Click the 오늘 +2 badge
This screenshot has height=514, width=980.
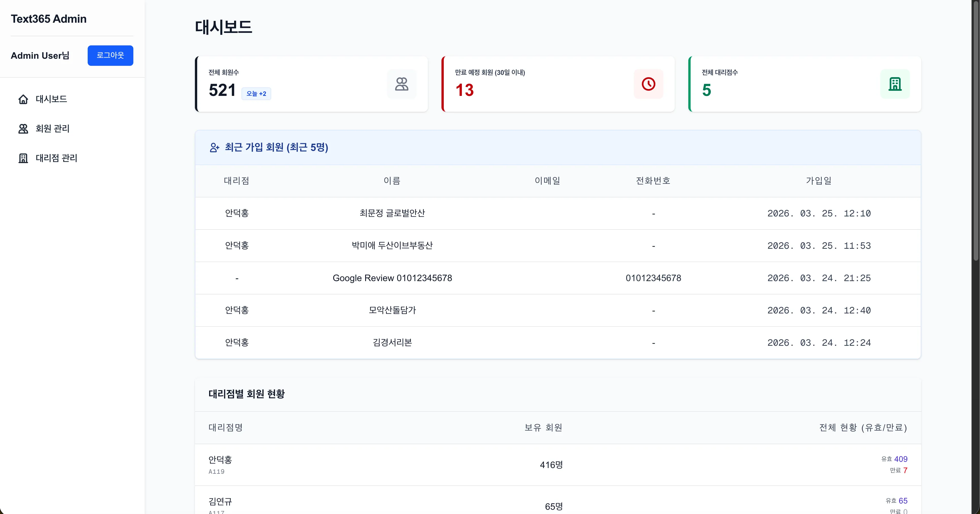(x=256, y=94)
